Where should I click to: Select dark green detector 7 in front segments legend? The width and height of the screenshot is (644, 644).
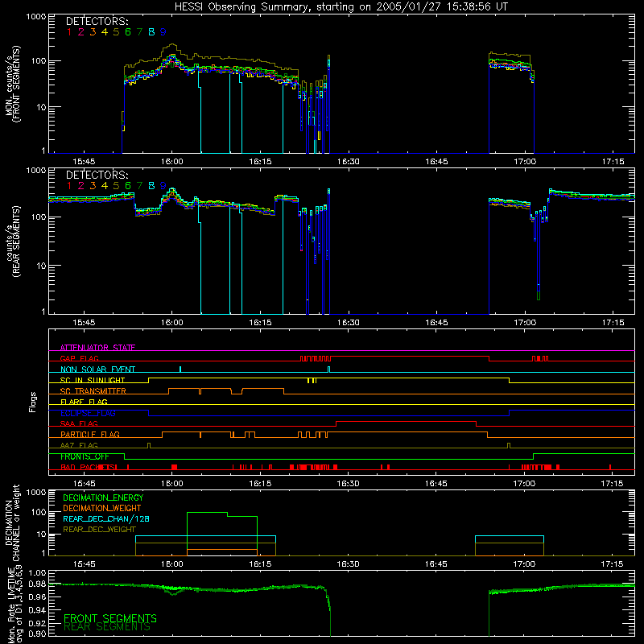click(x=139, y=32)
